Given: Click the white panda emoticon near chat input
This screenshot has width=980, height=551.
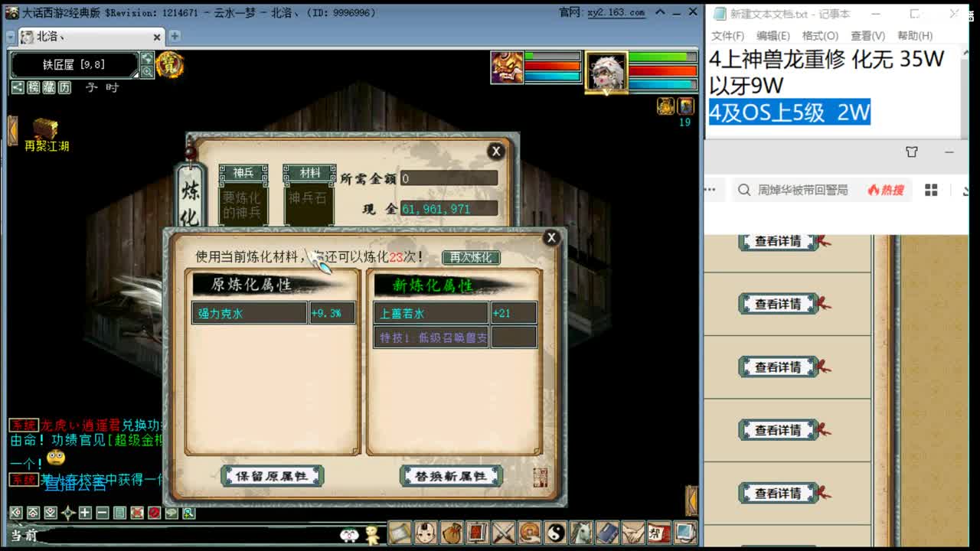Looking at the screenshot, I should click(x=349, y=534).
